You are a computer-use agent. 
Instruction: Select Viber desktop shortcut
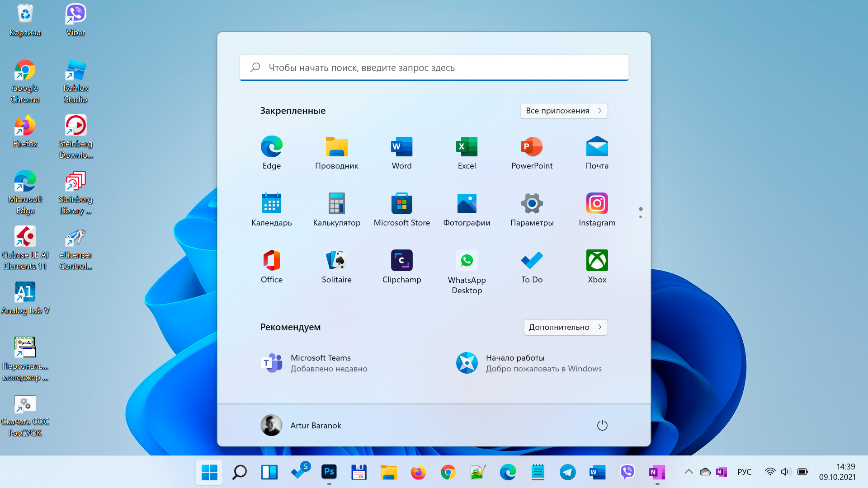(x=75, y=21)
